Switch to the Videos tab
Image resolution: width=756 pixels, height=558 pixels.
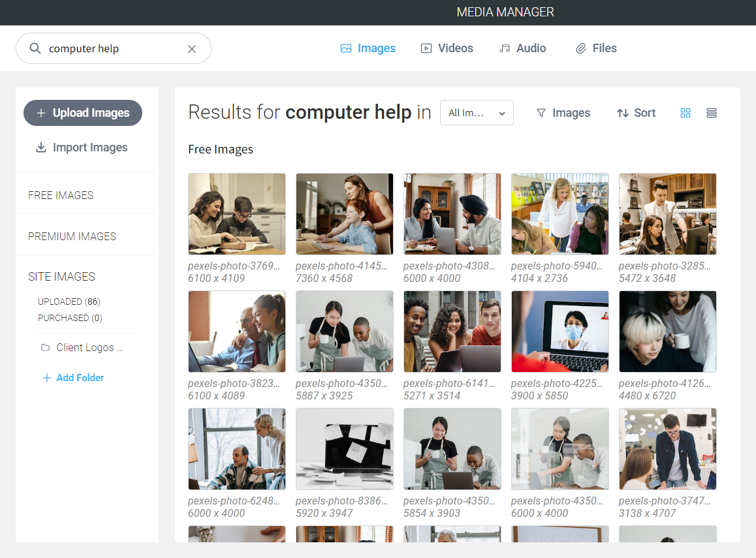(x=447, y=48)
